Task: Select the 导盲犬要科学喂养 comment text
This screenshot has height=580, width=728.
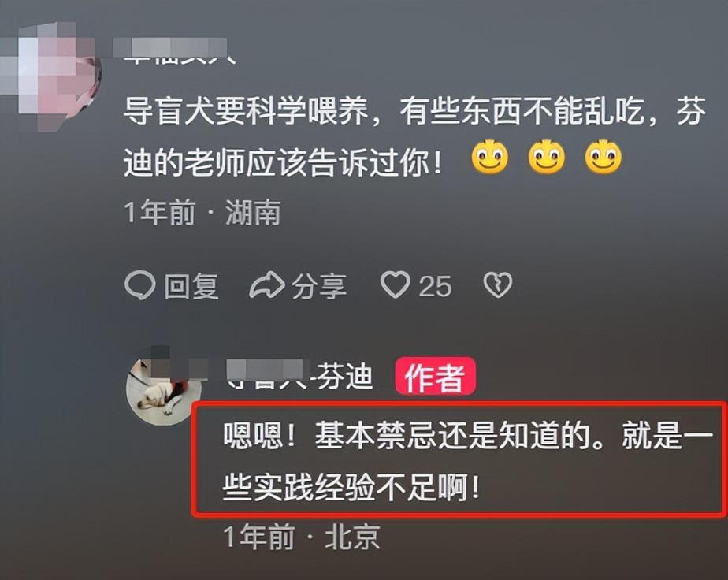Action: (415, 136)
